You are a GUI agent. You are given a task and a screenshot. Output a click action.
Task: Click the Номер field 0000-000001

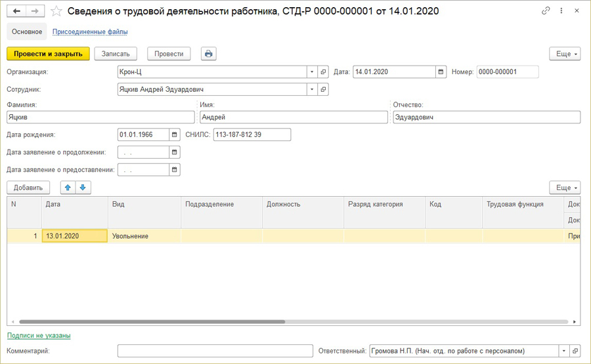(508, 71)
